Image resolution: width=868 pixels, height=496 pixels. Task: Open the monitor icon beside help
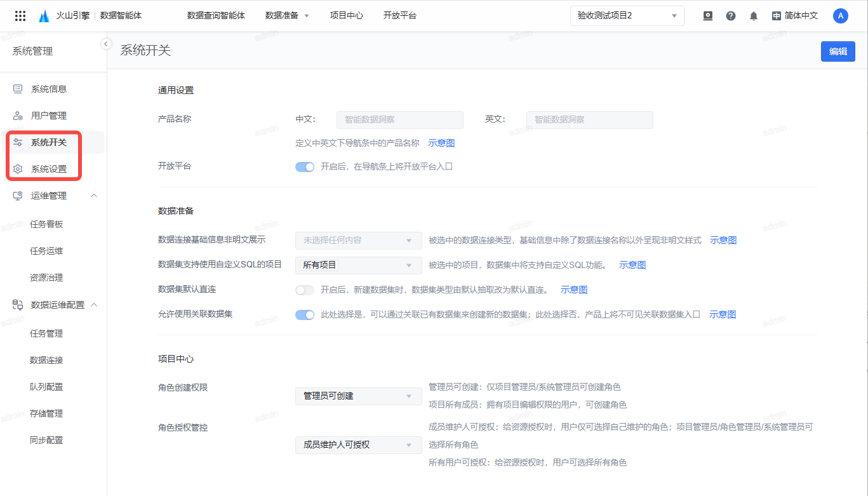[x=708, y=16]
